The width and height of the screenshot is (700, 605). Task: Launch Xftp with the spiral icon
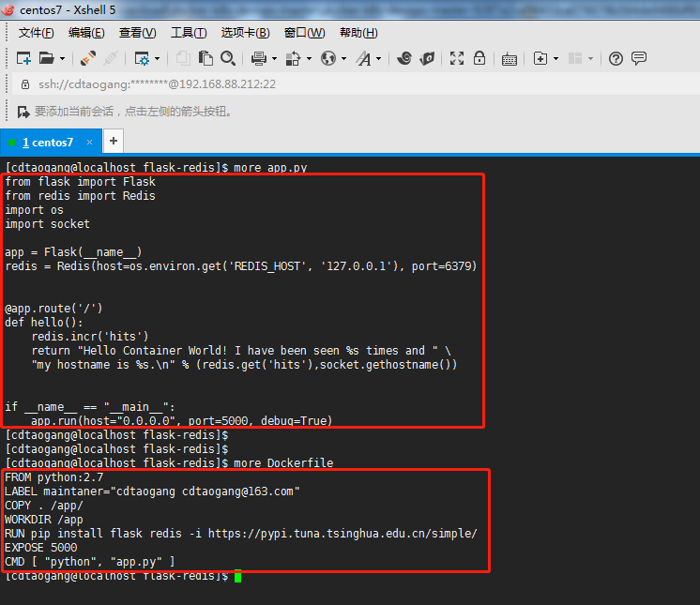click(404, 58)
